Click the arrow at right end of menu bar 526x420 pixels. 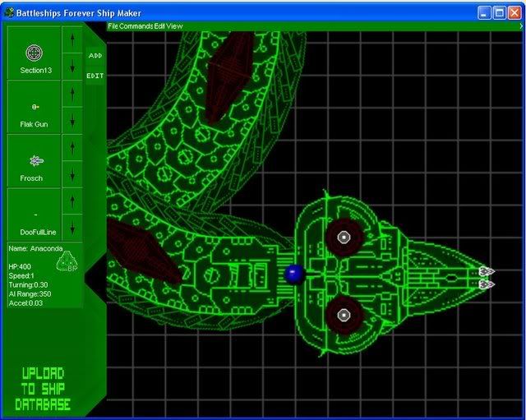coord(521,26)
